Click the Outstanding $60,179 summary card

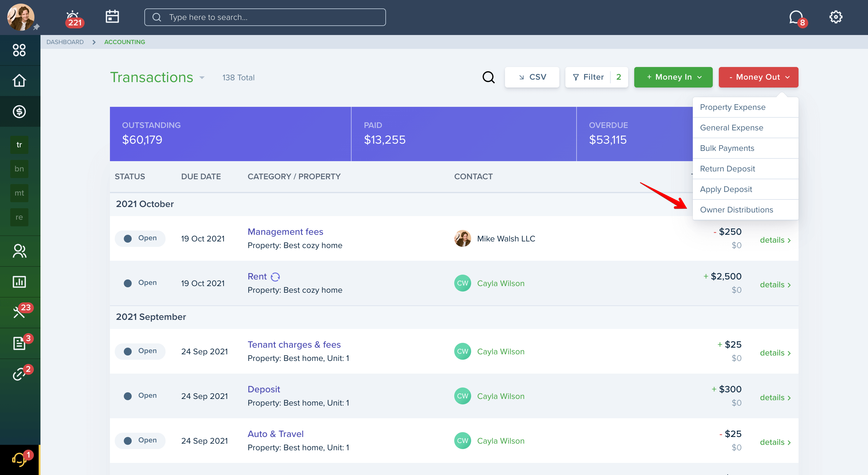pyautogui.click(x=230, y=134)
